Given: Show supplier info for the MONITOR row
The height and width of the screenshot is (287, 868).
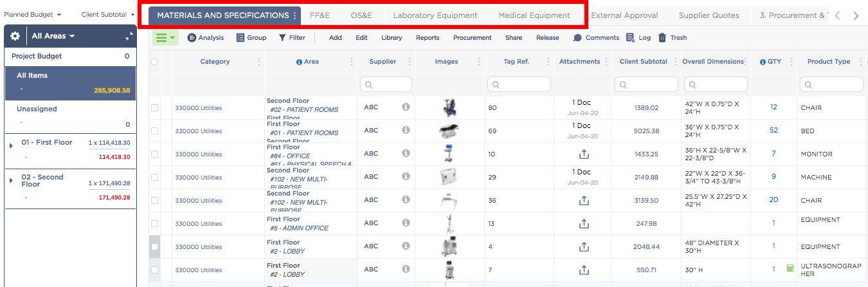Looking at the screenshot, I should coord(406,154).
